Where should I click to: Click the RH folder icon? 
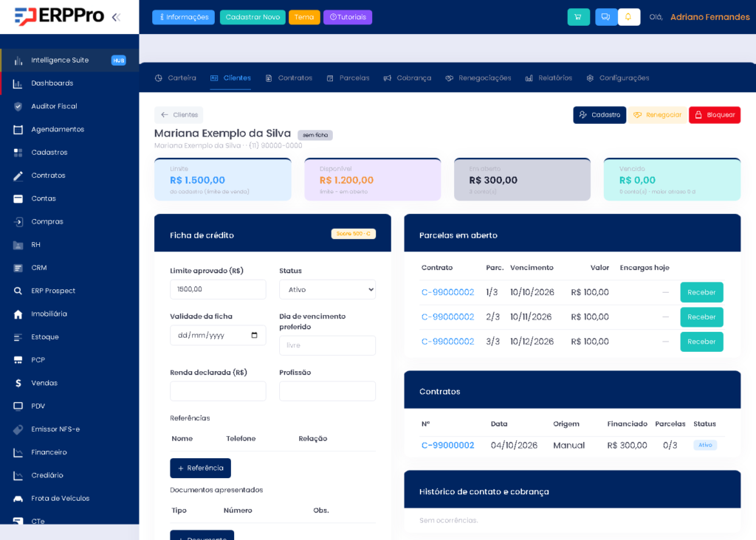[18, 245]
